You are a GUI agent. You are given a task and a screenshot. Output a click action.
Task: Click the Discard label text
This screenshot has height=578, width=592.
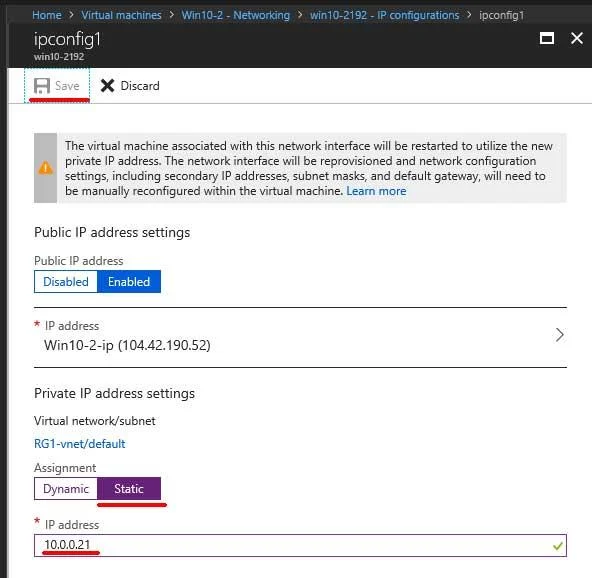140,86
